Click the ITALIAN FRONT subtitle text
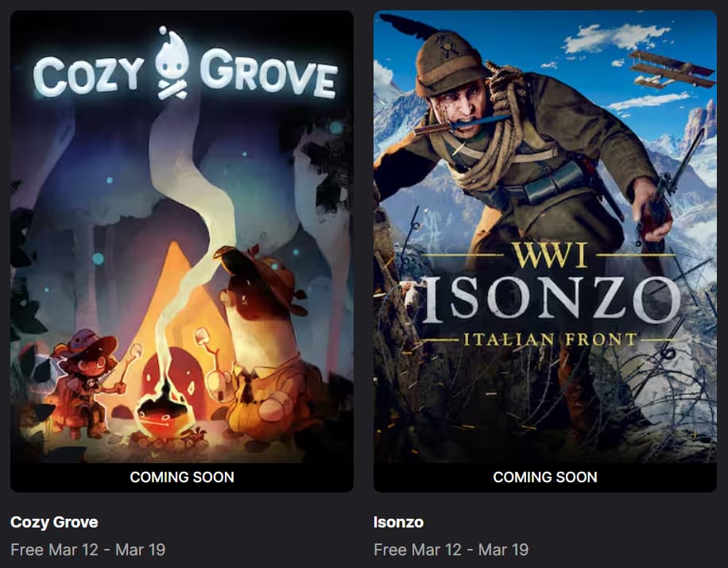Viewport: 728px width, 568px height. pos(550,340)
